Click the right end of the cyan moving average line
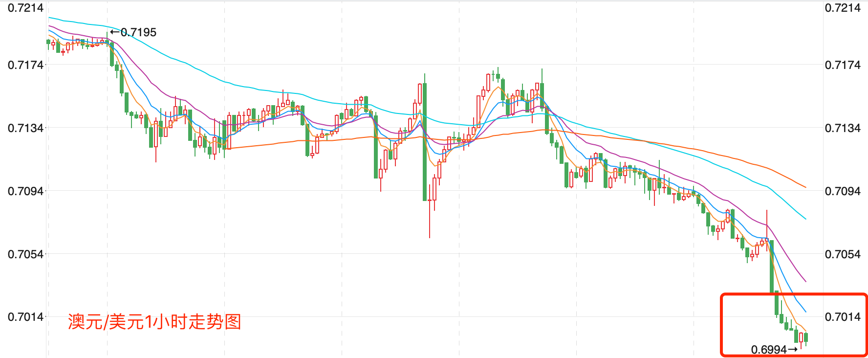The height and width of the screenshot is (358, 868). 805,219
